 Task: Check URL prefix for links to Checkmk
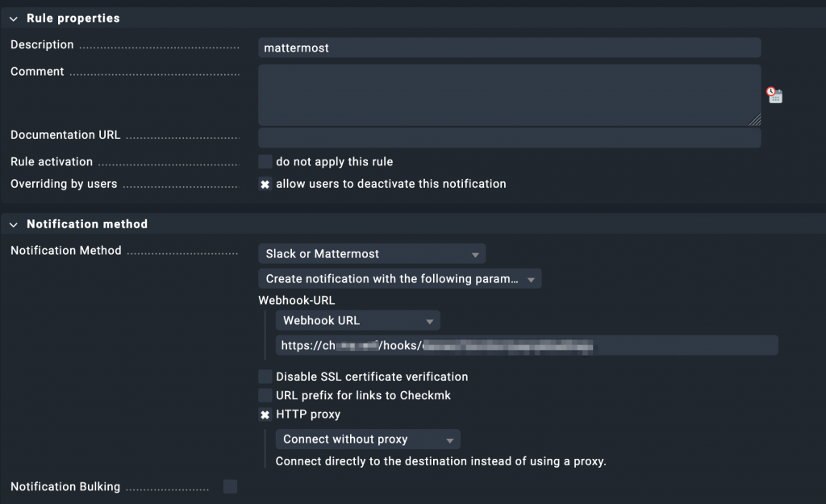(265, 395)
